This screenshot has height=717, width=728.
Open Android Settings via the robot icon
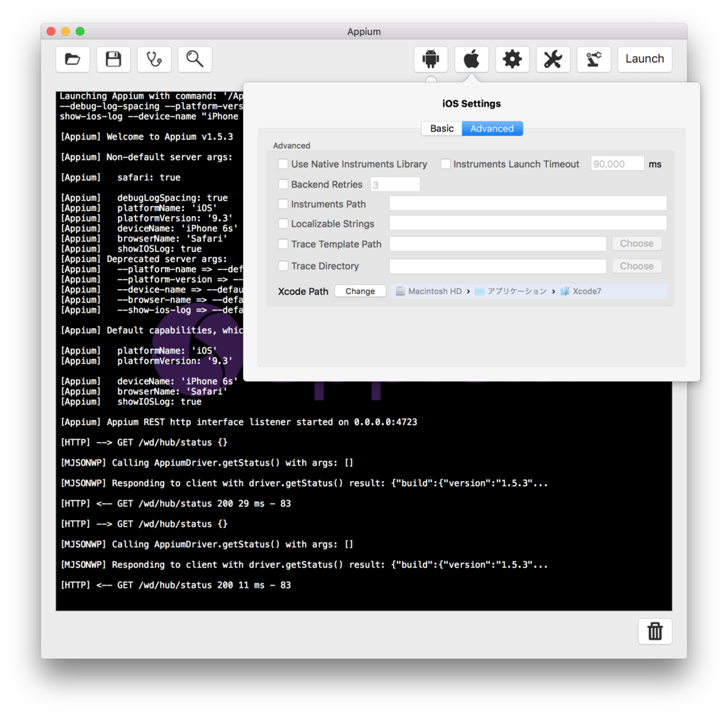click(431, 59)
